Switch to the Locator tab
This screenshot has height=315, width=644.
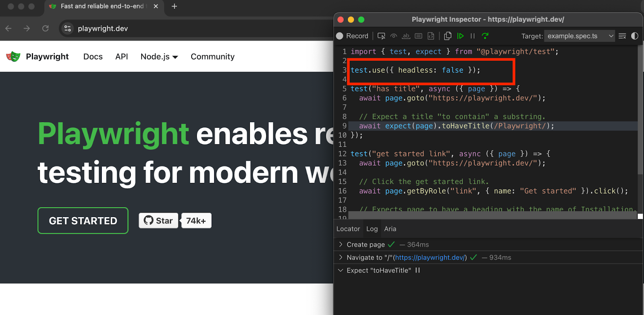348,229
